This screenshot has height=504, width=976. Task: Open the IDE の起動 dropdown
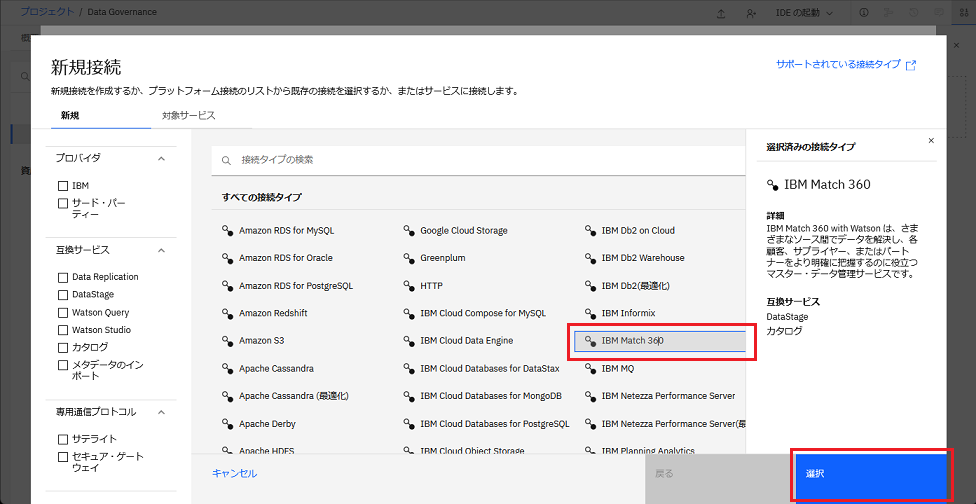pyautogui.click(x=804, y=12)
